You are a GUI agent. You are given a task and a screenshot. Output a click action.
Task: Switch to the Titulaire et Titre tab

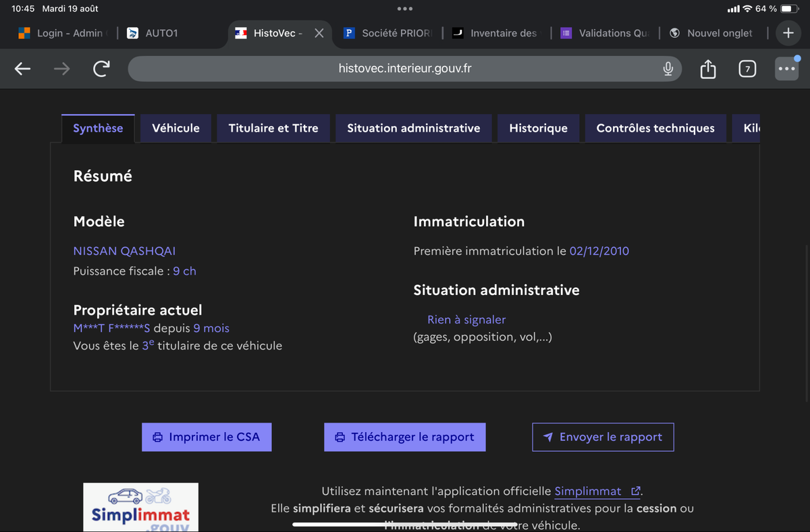click(x=273, y=128)
